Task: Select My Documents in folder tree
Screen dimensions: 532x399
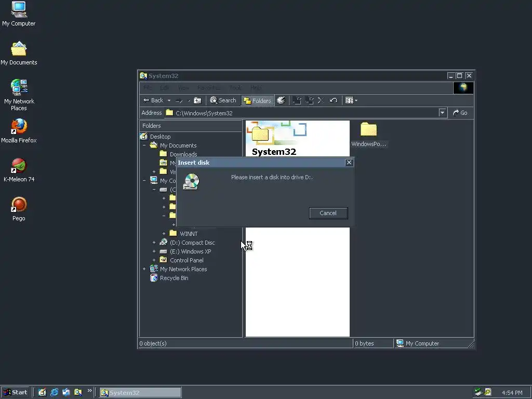Action: pos(178,145)
